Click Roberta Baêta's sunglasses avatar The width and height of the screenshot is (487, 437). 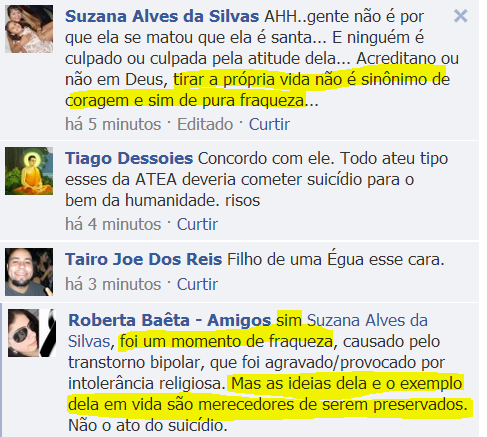pyautogui.click(x=32, y=333)
